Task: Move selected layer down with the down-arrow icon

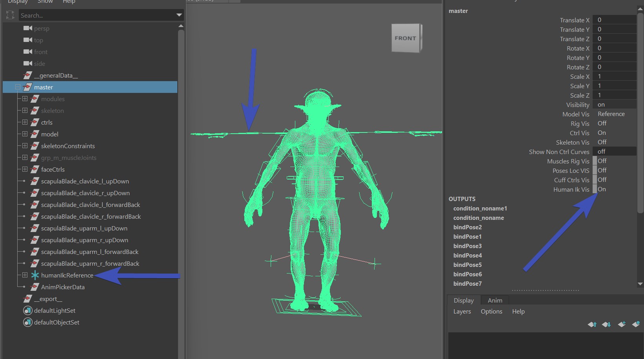Action: click(x=606, y=324)
